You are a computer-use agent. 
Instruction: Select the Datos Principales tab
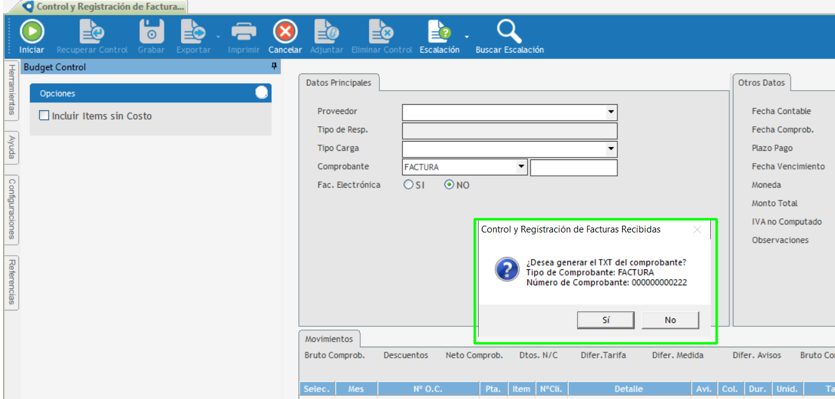point(339,83)
